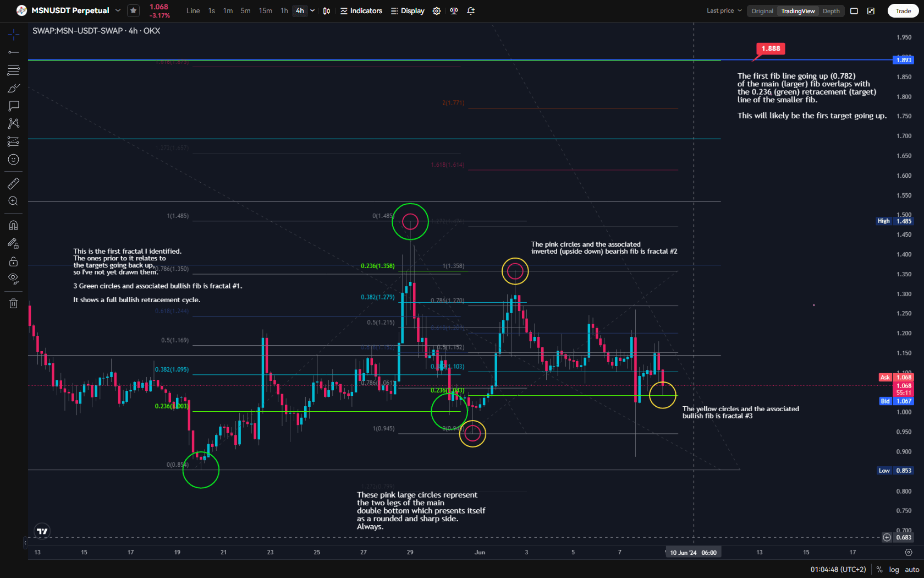Open the Display options menu
Viewport: 924px width, 578px height.
pyautogui.click(x=408, y=11)
